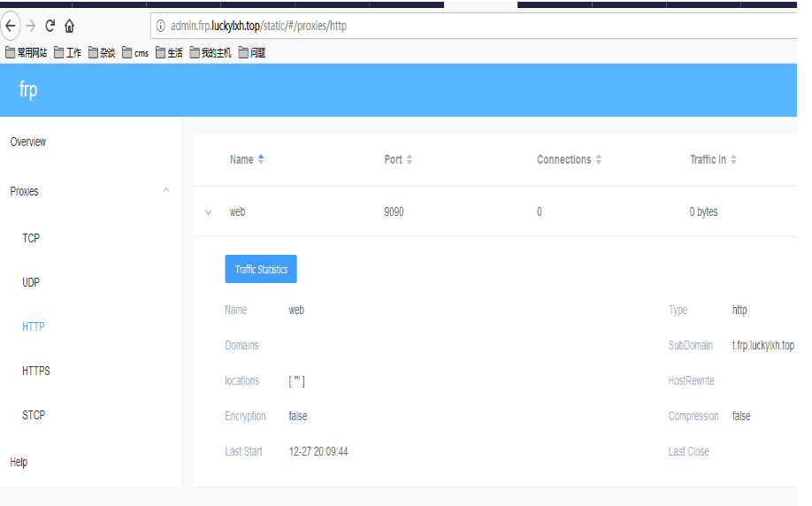This screenshot has height=506, width=812.
Task: Open the 杂谈 bookmarks folder
Action: 102,53
